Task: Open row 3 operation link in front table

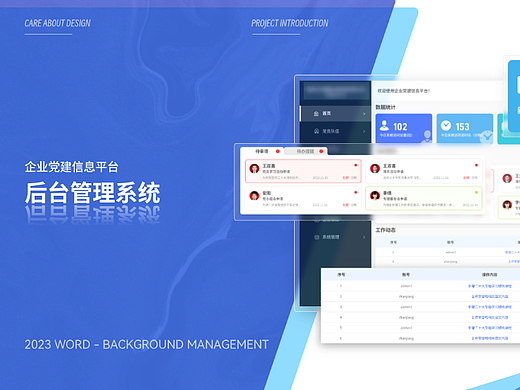Action: click(490, 307)
